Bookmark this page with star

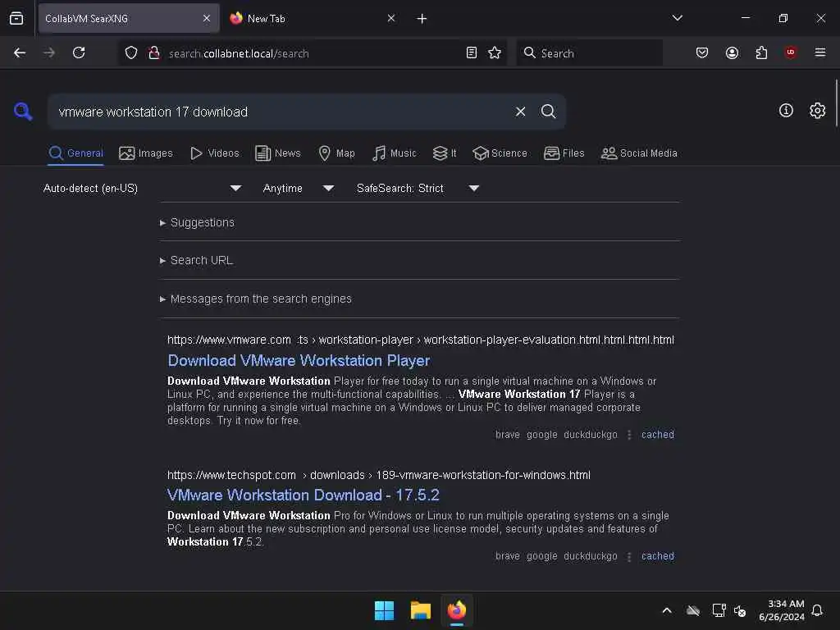click(x=495, y=52)
